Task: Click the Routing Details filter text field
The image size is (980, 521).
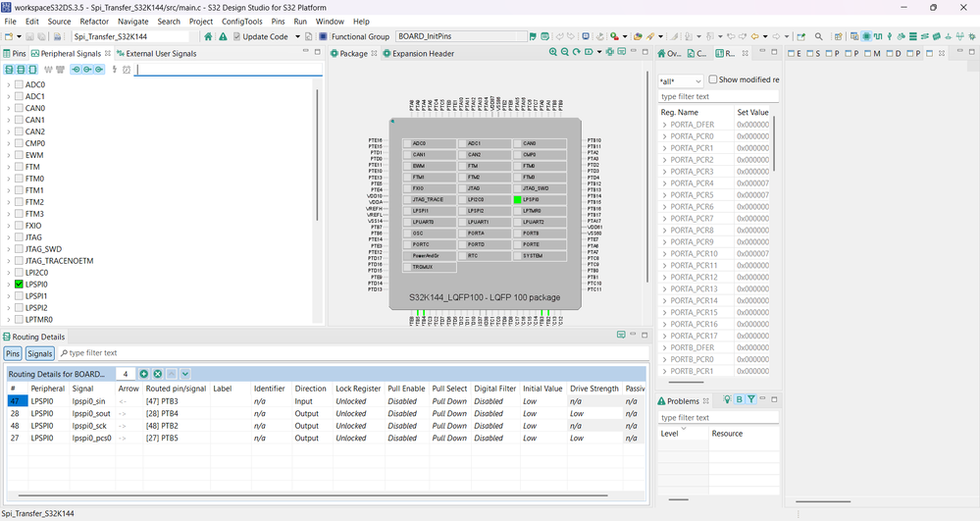Action: [x=353, y=353]
